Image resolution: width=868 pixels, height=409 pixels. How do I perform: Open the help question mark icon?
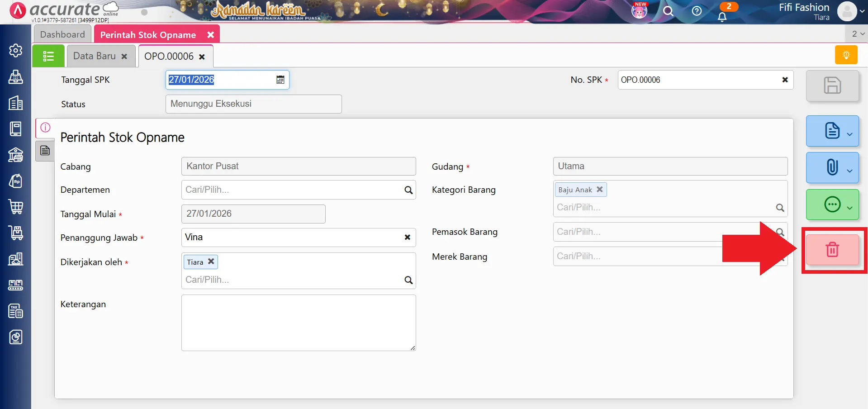tap(697, 11)
